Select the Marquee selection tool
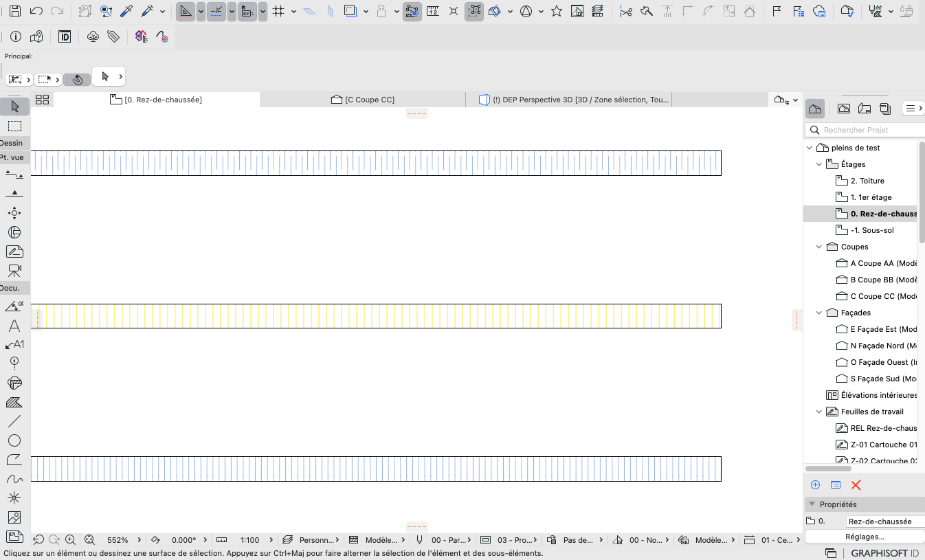Image resolution: width=925 pixels, height=560 pixels. click(x=14, y=126)
